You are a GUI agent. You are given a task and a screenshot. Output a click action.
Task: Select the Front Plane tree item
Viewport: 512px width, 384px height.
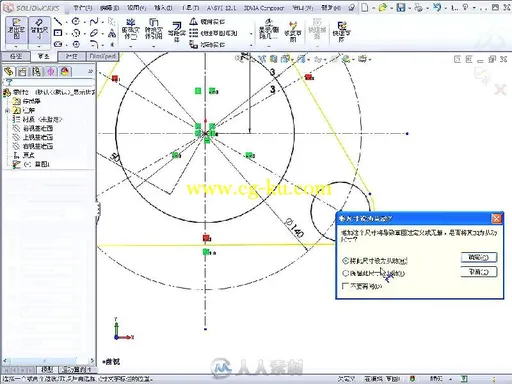click(33, 128)
